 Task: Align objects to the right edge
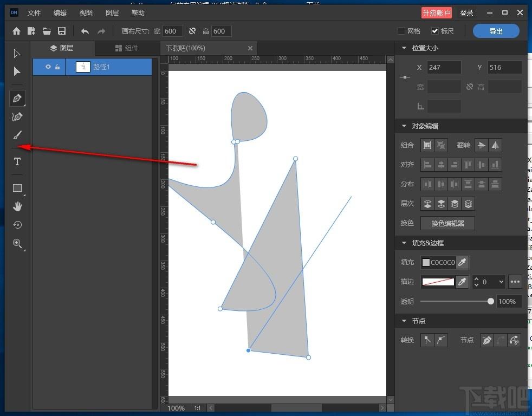tap(455, 165)
